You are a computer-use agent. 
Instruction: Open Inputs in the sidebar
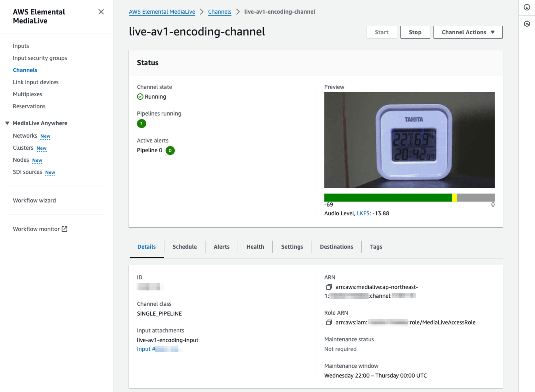[x=21, y=46]
